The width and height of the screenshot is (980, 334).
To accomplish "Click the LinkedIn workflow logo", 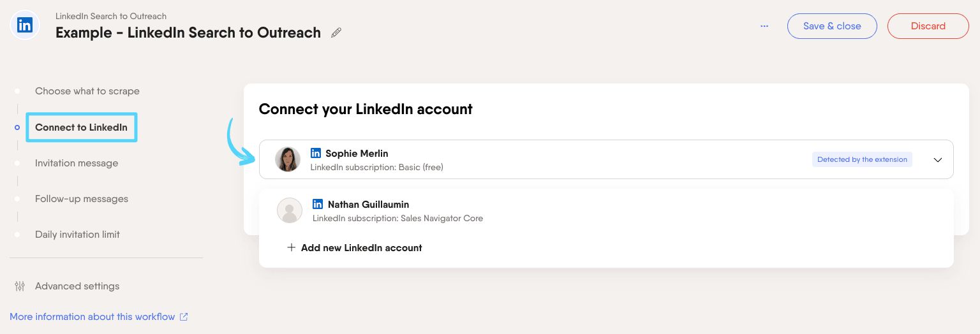I will point(25,25).
